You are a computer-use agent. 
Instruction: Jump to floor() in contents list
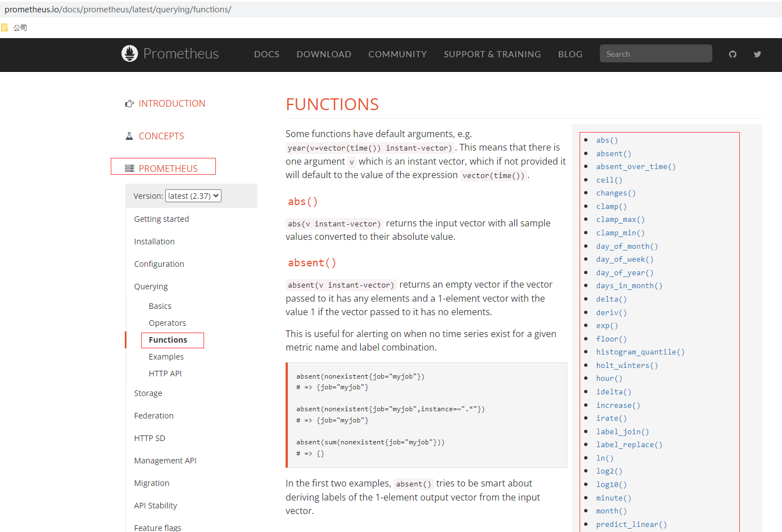point(612,339)
